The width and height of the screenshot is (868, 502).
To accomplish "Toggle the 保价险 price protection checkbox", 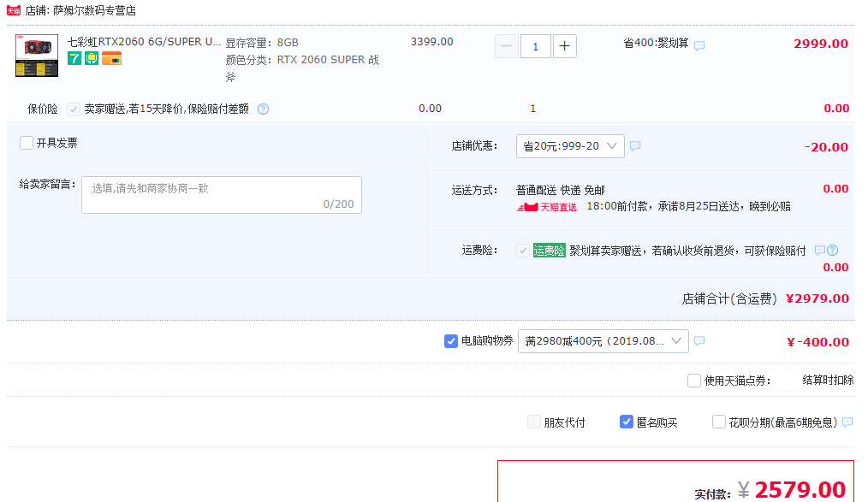I will tap(73, 109).
